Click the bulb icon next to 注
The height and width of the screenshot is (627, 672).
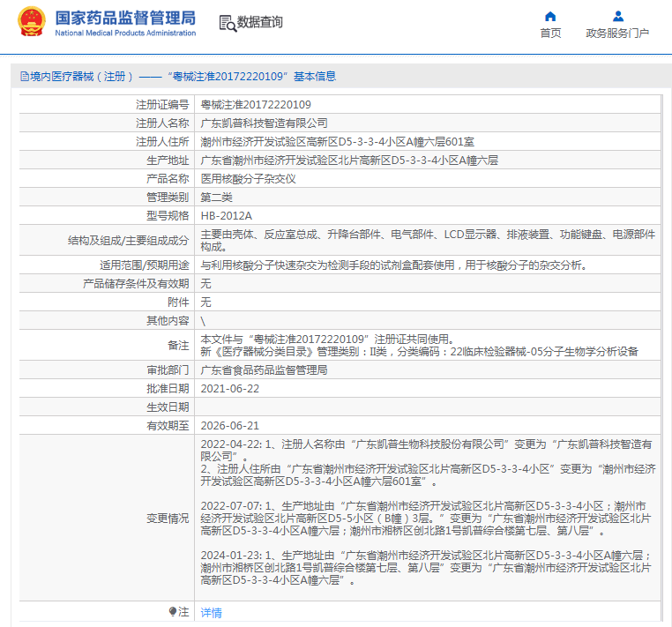pyautogui.click(x=173, y=611)
